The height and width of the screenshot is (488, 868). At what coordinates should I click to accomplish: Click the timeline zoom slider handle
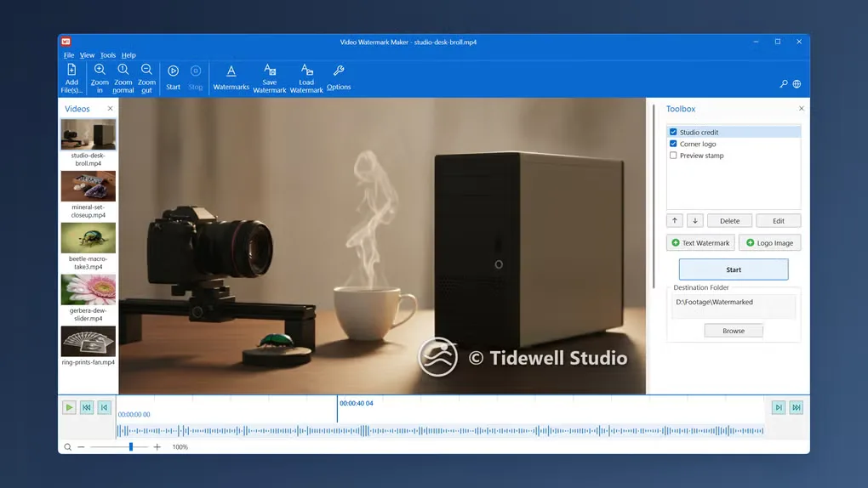131,447
